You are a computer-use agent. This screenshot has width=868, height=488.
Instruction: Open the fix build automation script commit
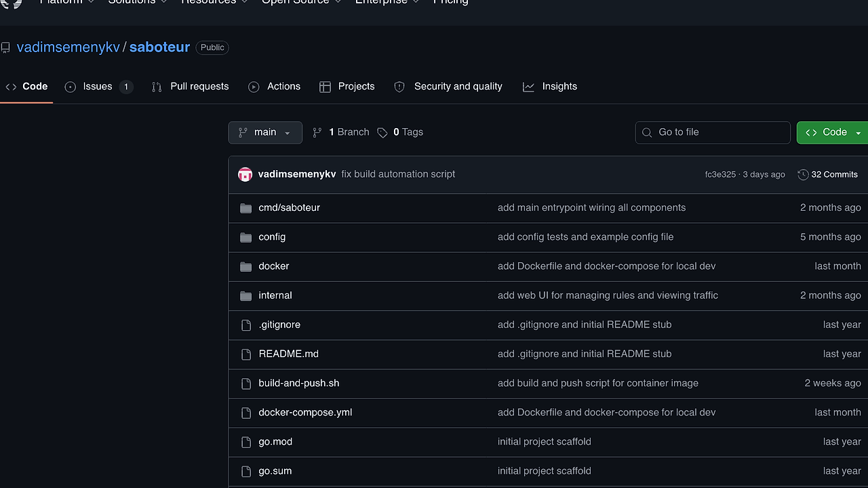(x=398, y=174)
